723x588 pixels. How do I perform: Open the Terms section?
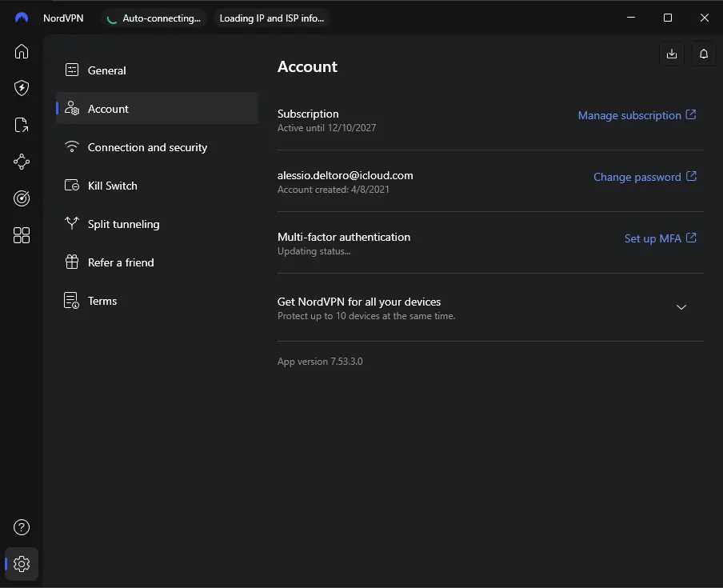pyautogui.click(x=157, y=301)
